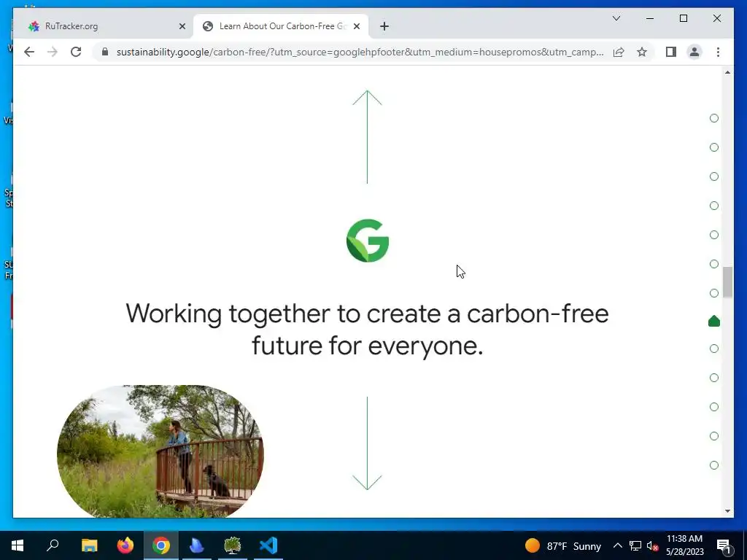The width and height of the screenshot is (747, 560).
Task: Jump to the third section dot
Action: coord(713,176)
